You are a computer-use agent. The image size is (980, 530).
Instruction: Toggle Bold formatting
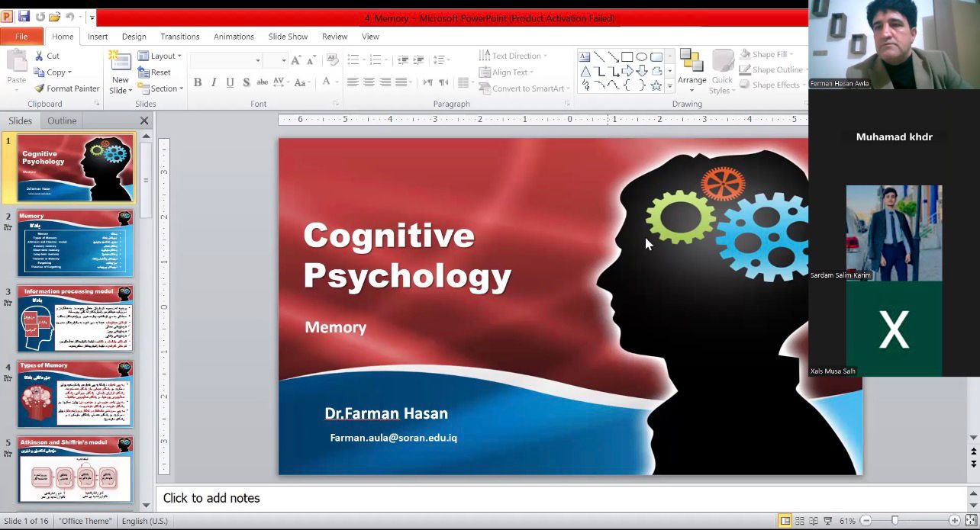pyautogui.click(x=198, y=82)
